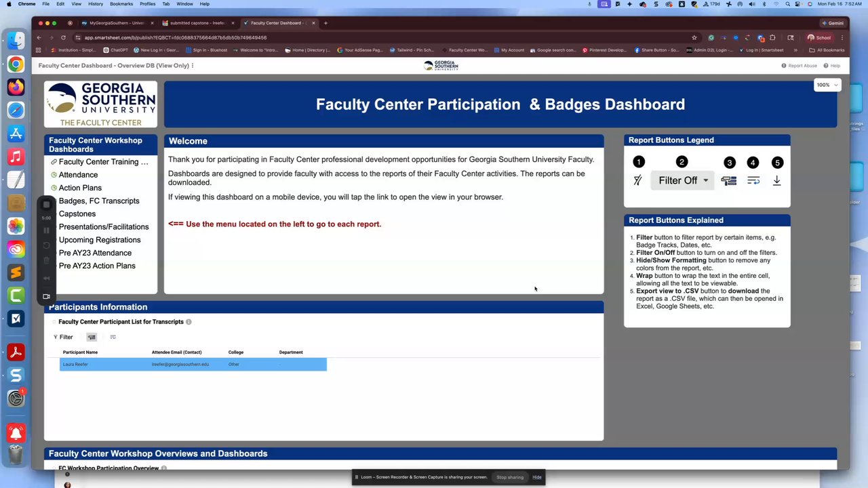The image size is (868, 488).
Task: Open the Window menu in menu bar
Action: coord(184,4)
